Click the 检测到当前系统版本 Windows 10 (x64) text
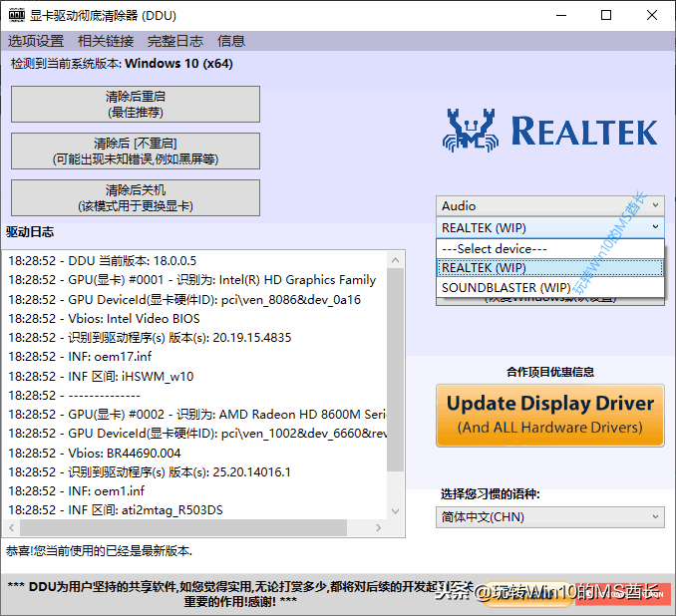This screenshot has width=676, height=616. point(122,64)
